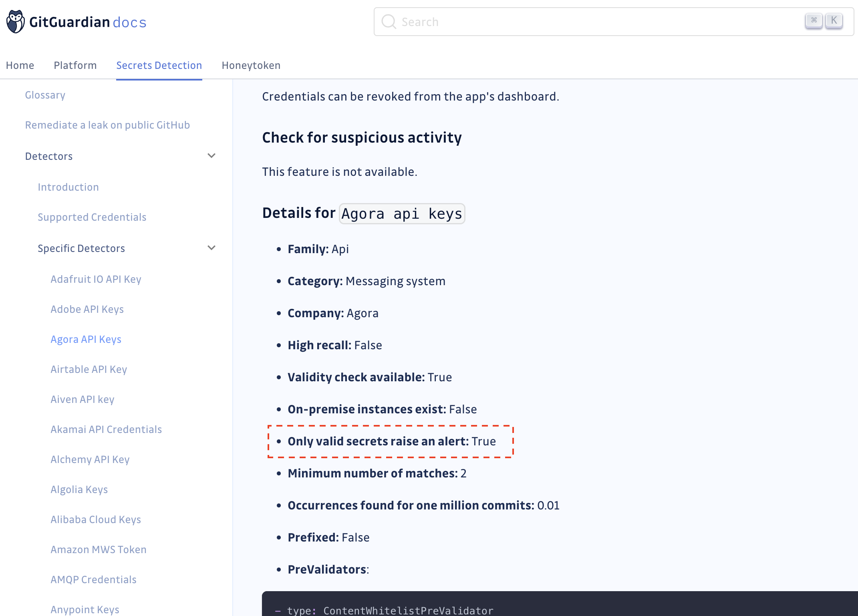The height and width of the screenshot is (616, 858).
Task: Open Algolia Keys detector
Action: [79, 489]
